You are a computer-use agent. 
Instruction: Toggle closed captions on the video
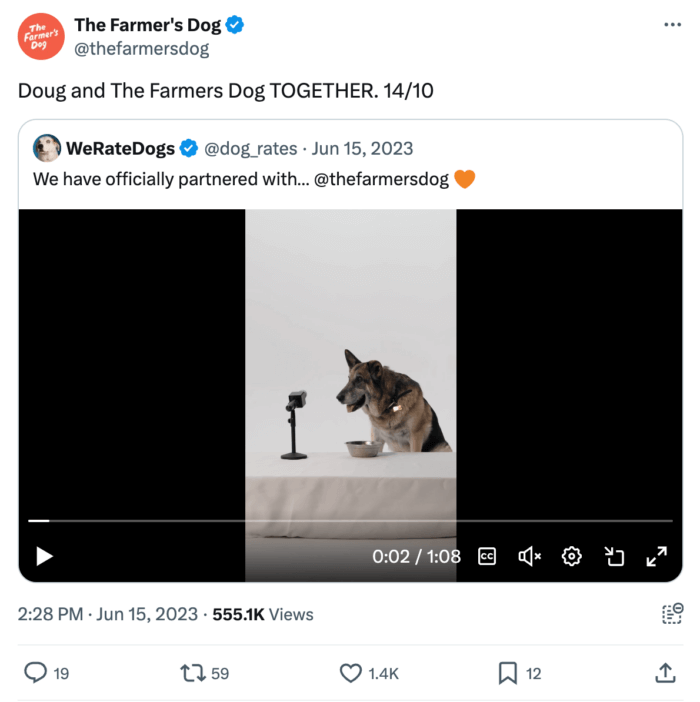tap(487, 556)
